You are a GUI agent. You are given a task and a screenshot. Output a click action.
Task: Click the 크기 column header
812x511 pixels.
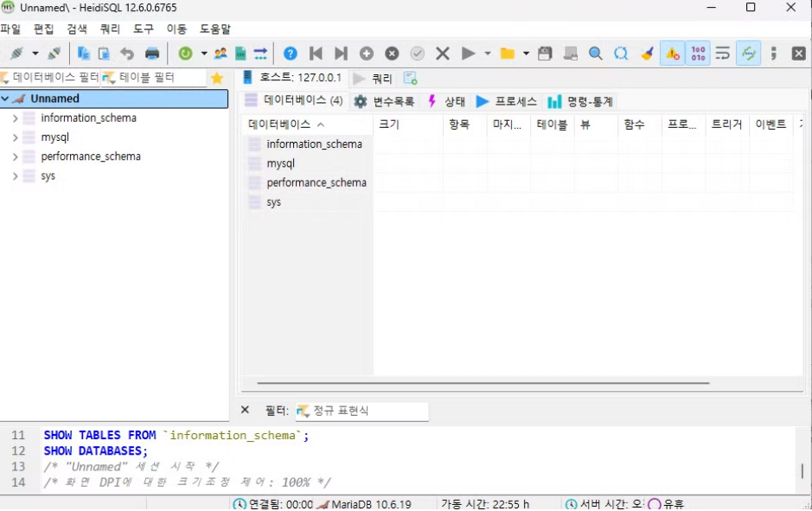click(x=408, y=125)
